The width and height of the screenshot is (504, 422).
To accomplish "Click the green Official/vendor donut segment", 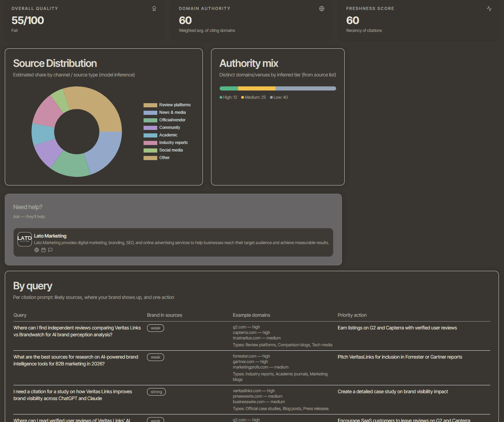I will (x=72, y=165).
